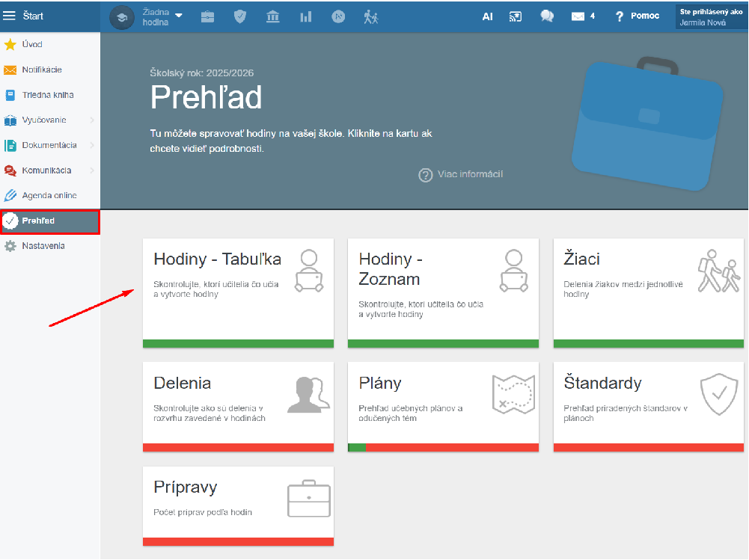Click the shield icon in top toolbar
Screen dimensions: 749x560
click(x=240, y=16)
